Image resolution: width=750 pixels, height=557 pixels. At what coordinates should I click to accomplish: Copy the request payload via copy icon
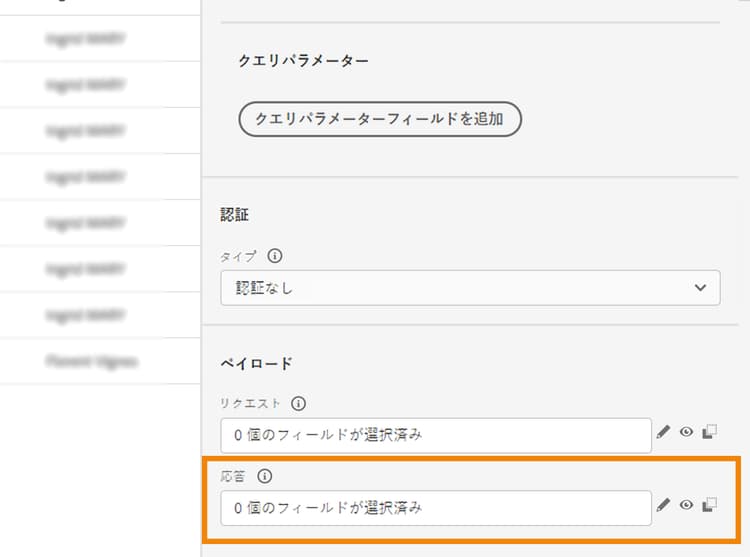tap(710, 433)
